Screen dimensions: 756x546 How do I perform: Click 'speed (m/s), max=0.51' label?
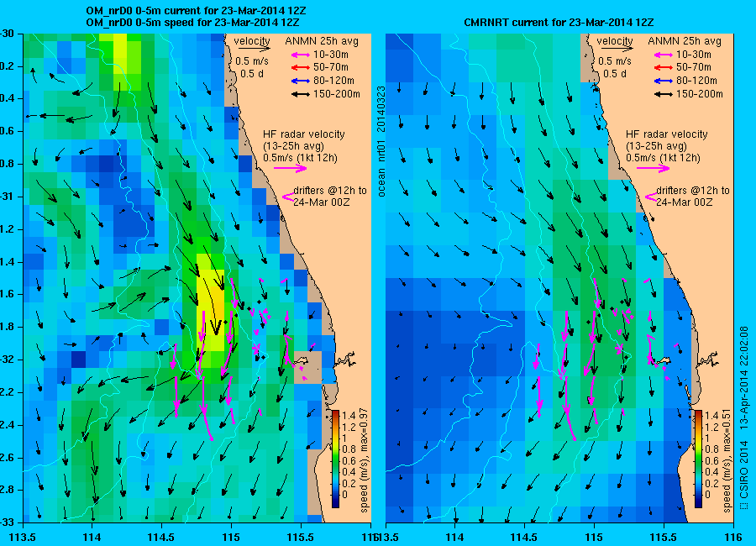727,460
